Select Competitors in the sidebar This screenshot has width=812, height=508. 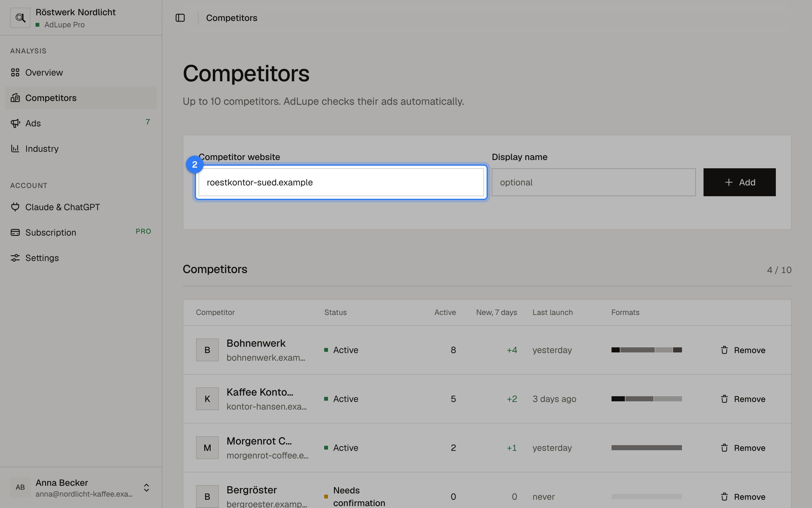[81, 98]
